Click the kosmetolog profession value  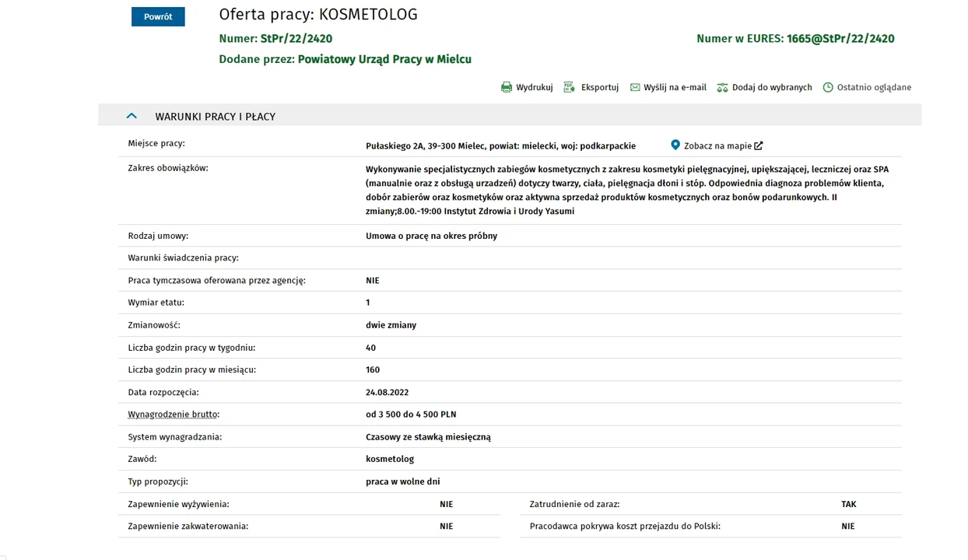[x=390, y=459]
